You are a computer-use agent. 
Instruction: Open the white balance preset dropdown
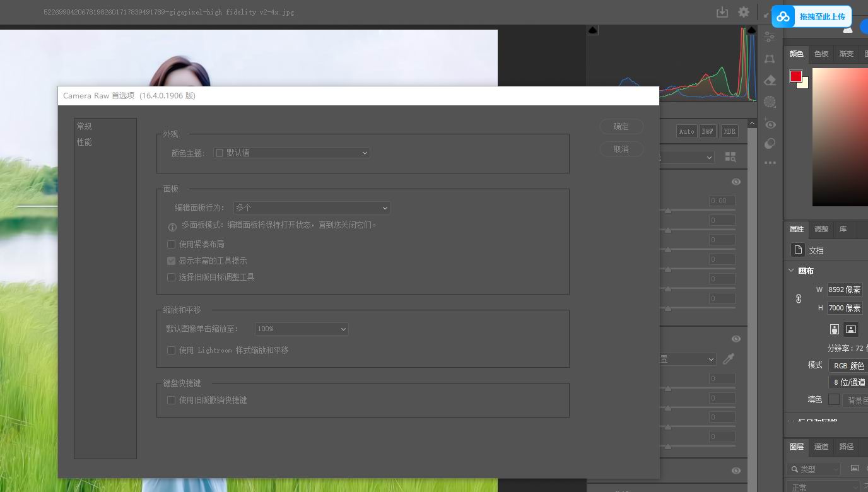[x=688, y=359]
